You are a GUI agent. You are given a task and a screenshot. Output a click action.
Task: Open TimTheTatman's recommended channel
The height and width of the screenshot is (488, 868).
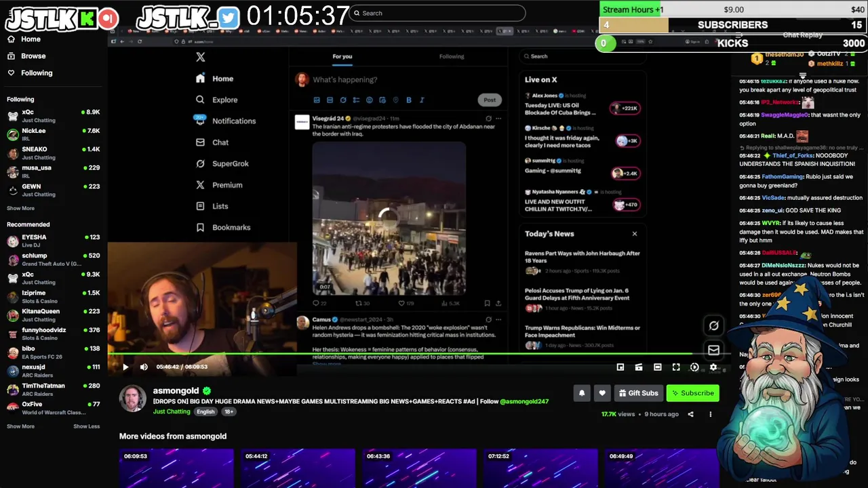click(x=54, y=389)
